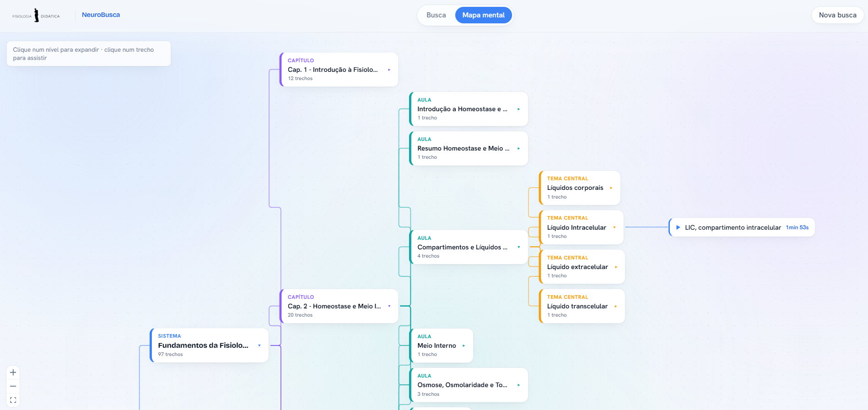Expand Introdução a Homeostase lesson arrow

518,109
